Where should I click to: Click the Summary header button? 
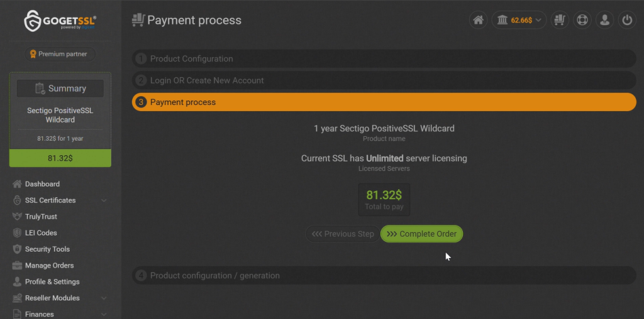tap(60, 89)
